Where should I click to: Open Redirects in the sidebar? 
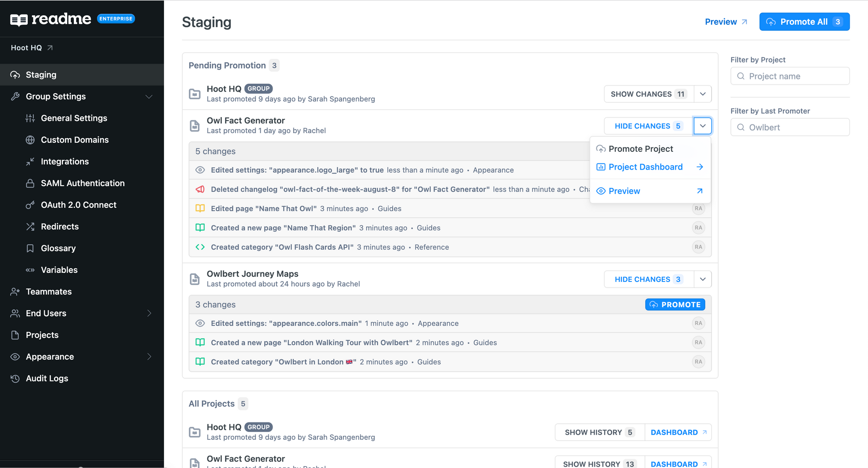[82, 226]
